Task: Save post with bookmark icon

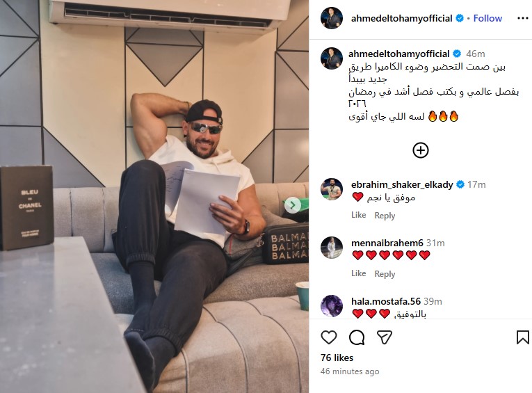Action: click(522, 337)
